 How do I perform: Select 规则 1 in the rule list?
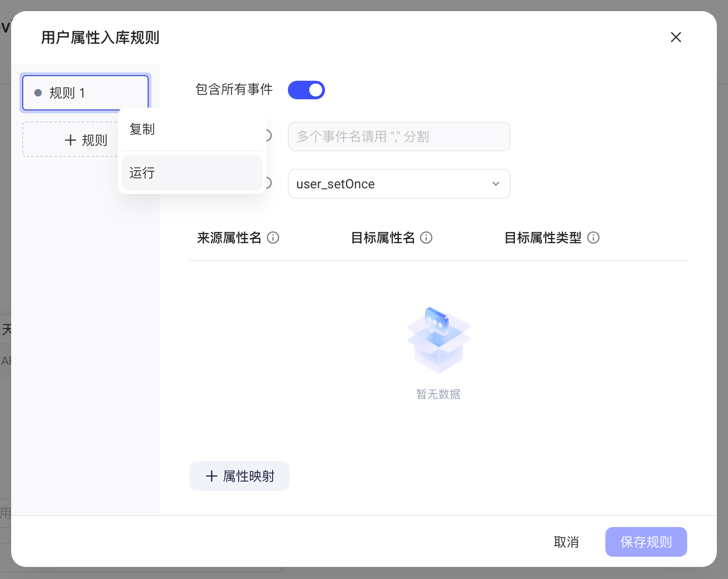[85, 93]
